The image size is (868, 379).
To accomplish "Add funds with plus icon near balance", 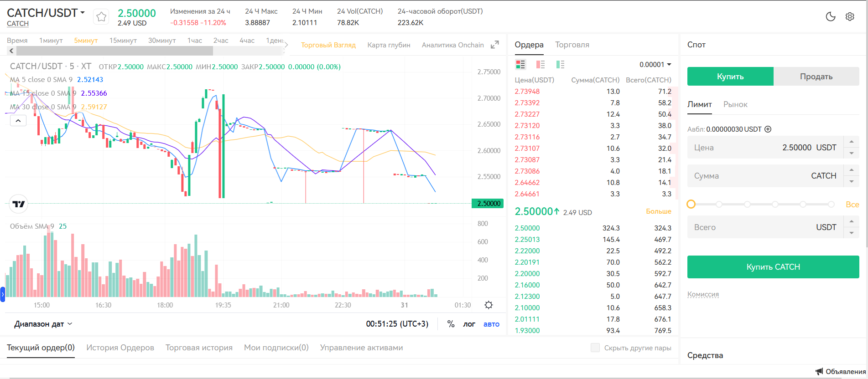I will (x=768, y=129).
